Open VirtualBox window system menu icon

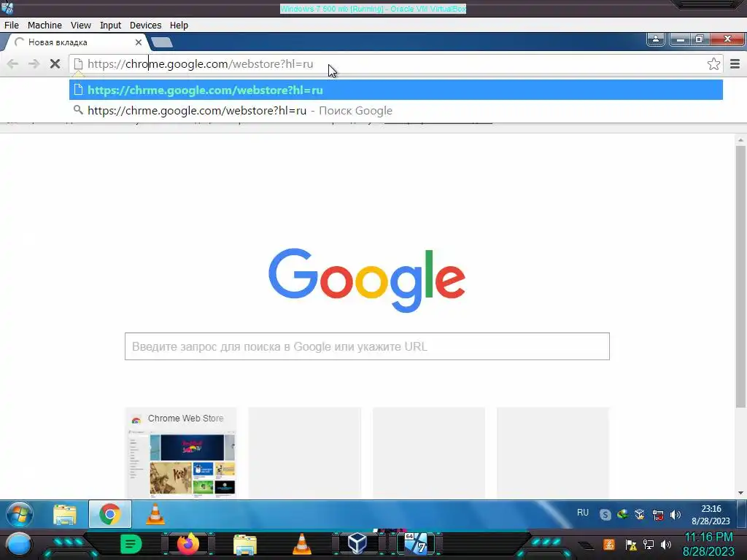click(7, 8)
